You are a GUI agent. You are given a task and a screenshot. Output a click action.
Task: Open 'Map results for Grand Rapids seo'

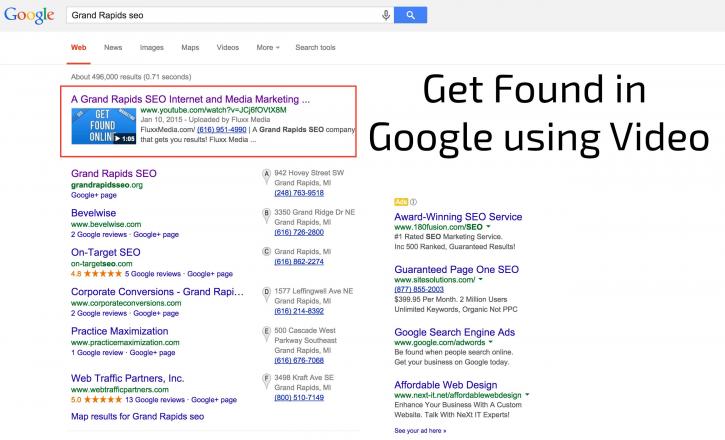(137, 416)
